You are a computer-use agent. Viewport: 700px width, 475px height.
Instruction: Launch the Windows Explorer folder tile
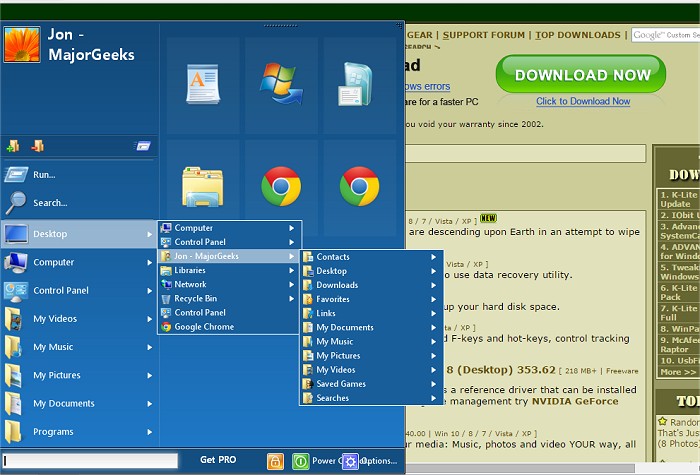click(202, 186)
